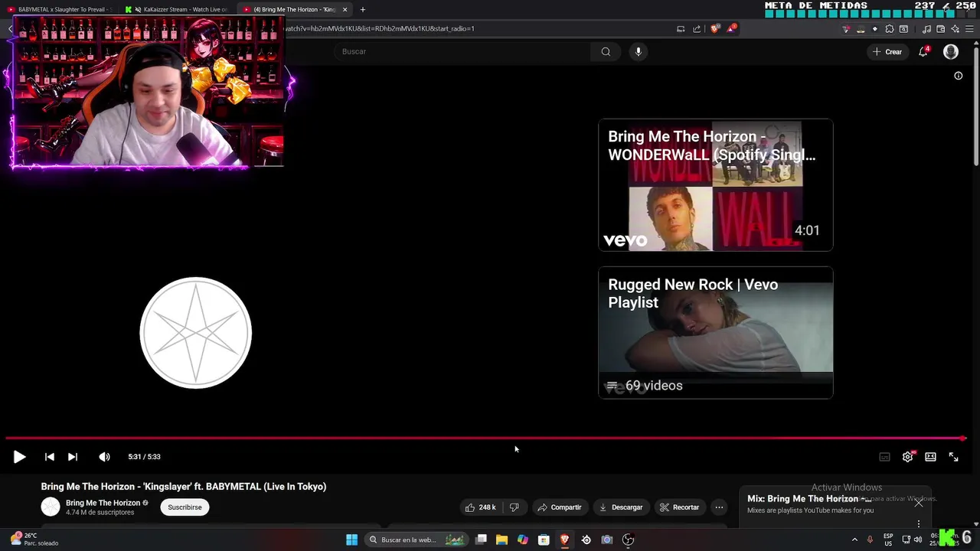
Task: Open Brave Shields lion icon
Action: pyautogui.click(x=715, y=29)
